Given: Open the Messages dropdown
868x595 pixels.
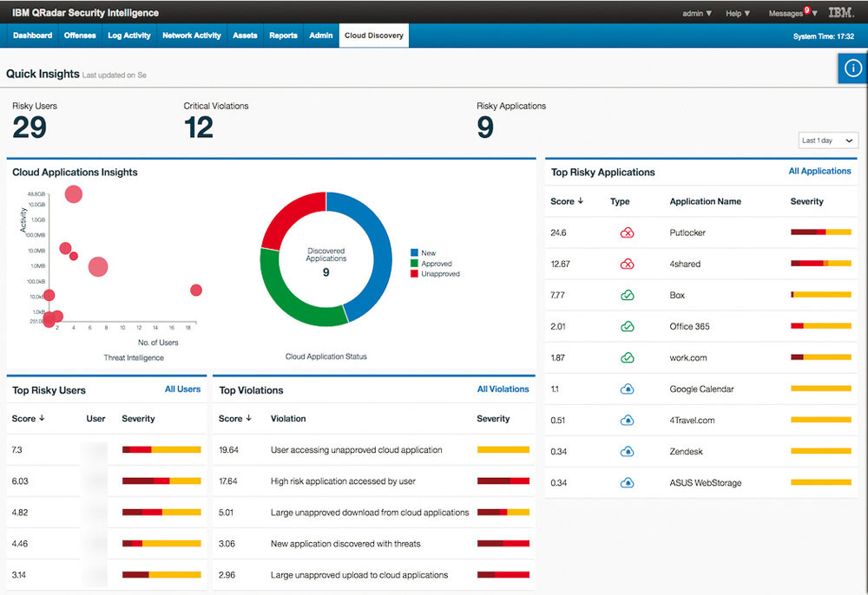Looking at the screenshot, I should (792, 13).
